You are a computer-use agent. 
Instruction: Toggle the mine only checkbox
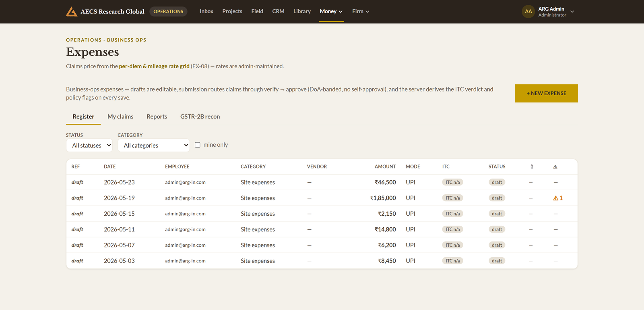click(x=198, y=145)
